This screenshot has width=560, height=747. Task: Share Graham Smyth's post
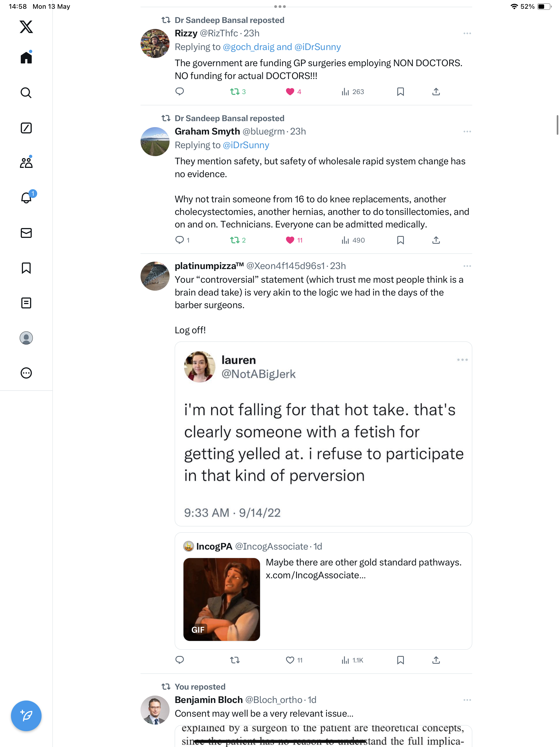click(x=436, y=240)
